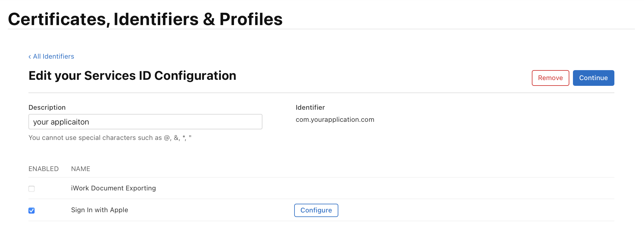Click the iWork Document Exporting row label

[x=113, y=188]
